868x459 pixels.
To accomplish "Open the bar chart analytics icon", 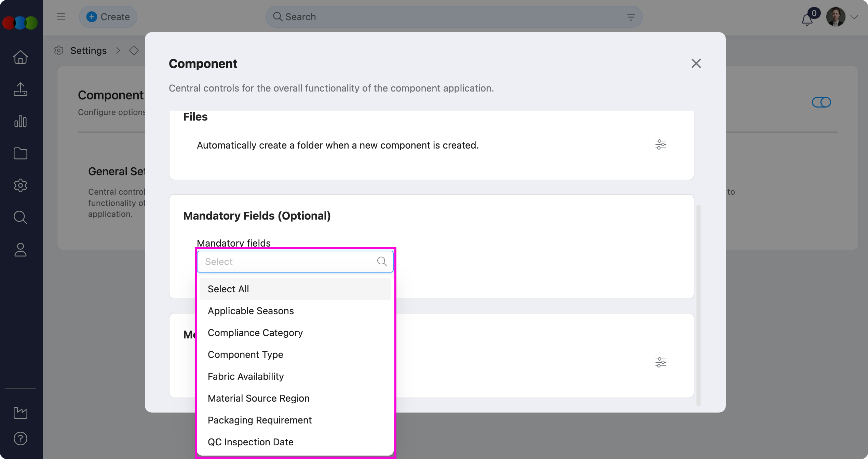I will click(x=21, y=122).
